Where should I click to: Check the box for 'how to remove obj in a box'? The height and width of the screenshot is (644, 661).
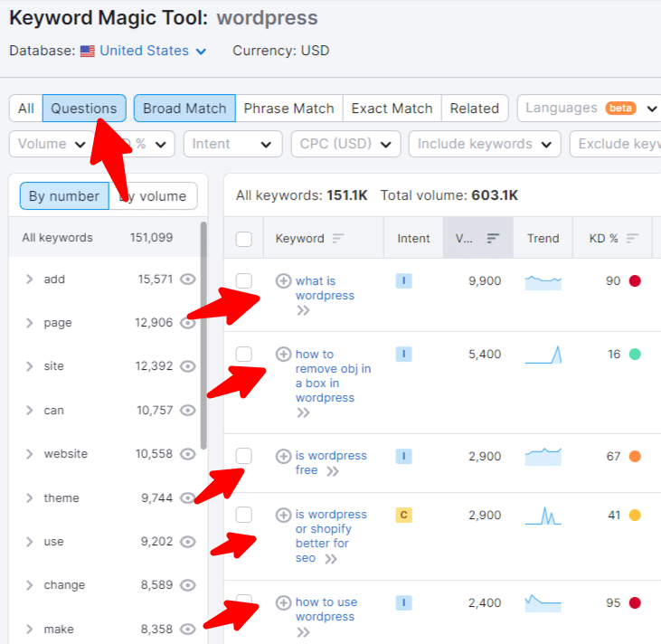click(x=243, y=355)
